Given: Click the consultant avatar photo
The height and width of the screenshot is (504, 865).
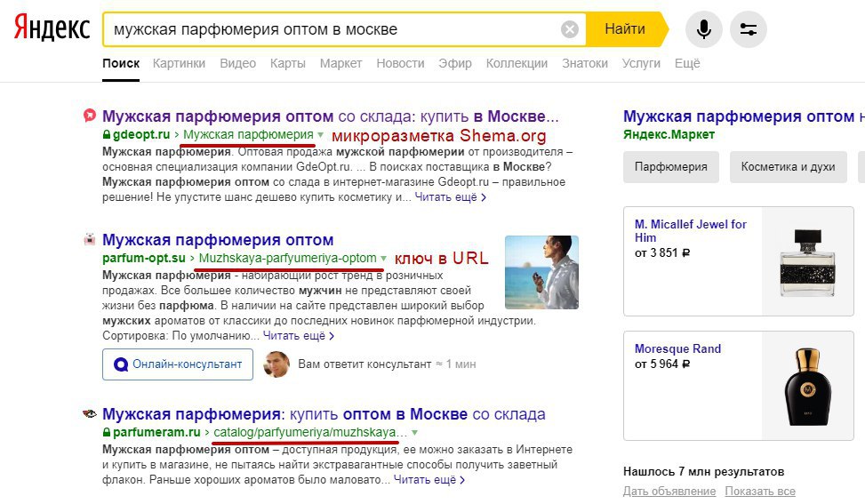Looking at the screenshot, I should [276, 364].
